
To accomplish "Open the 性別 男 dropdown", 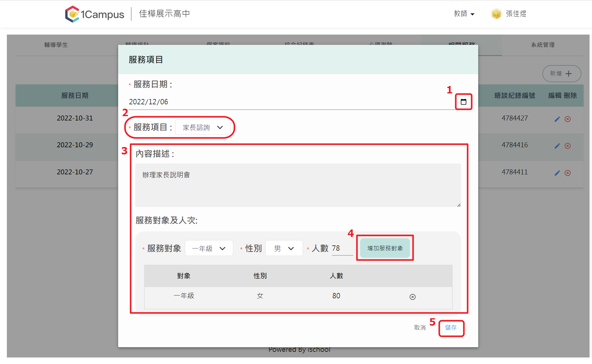I will tap(284, 248).
